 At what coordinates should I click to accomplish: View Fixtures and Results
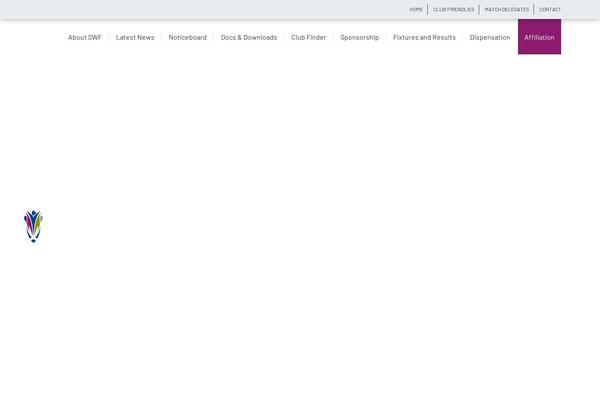[424, 37]
